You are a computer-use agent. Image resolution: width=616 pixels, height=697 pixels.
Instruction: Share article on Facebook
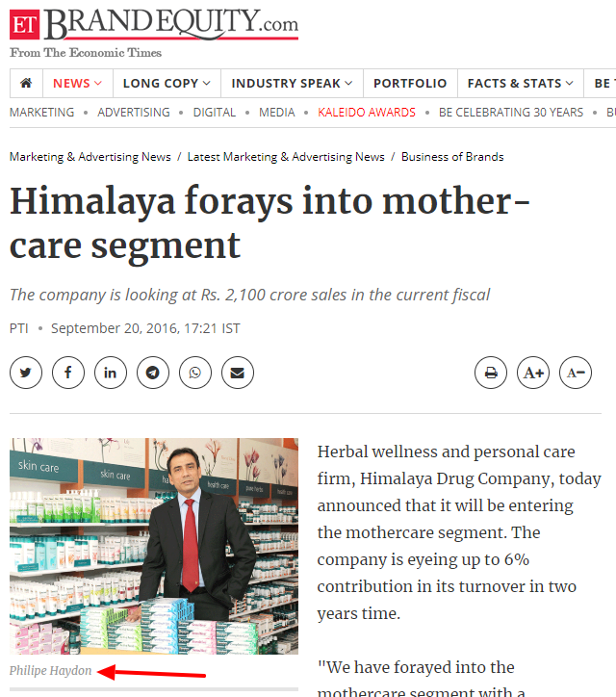point(68,373)
